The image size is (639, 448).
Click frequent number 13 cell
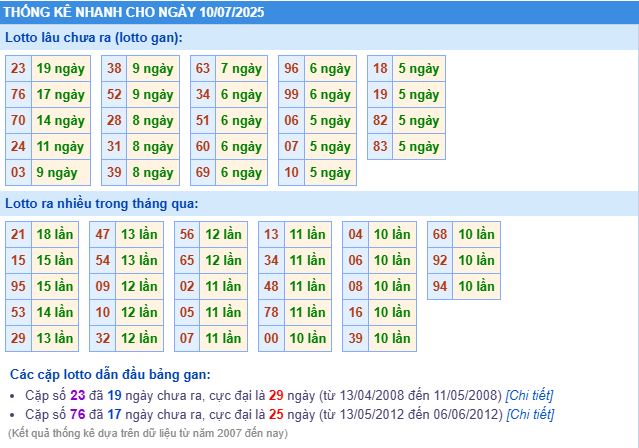click(x=271, y=234)
